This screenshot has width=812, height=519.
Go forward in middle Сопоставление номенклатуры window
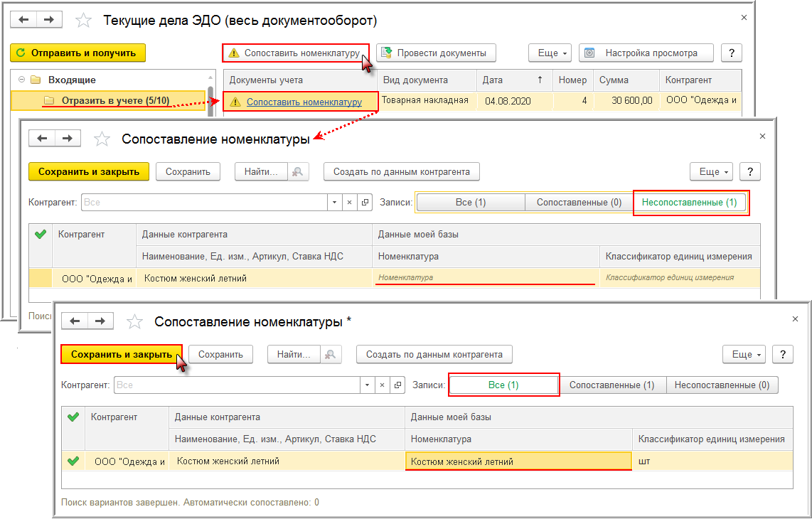pos(68,139)
